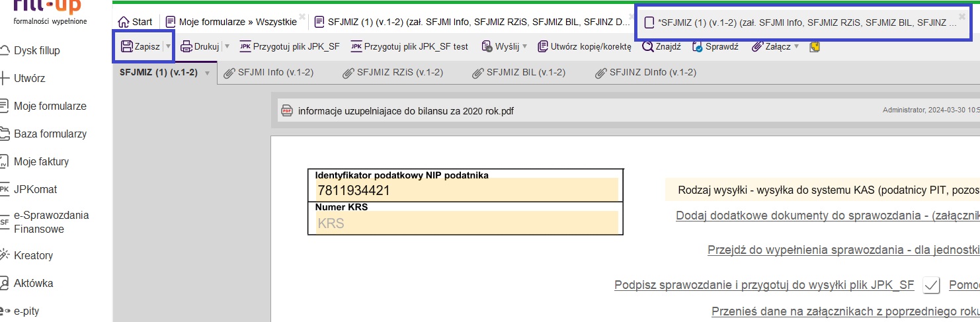980x322 pixels.
Task: Expand the Załącz dropdown arrow
Action: pyautogui.click(x=796, y=46)
